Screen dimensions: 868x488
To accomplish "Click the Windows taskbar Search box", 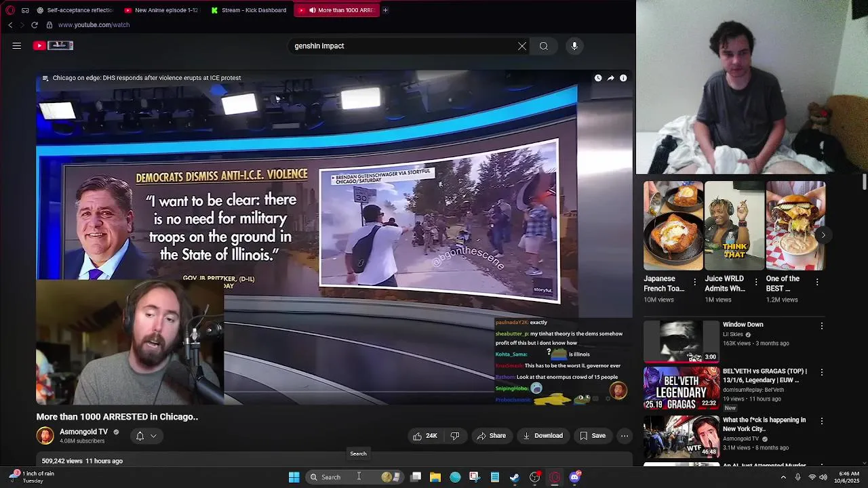I will pyautogui.click(x=355, y=477).
